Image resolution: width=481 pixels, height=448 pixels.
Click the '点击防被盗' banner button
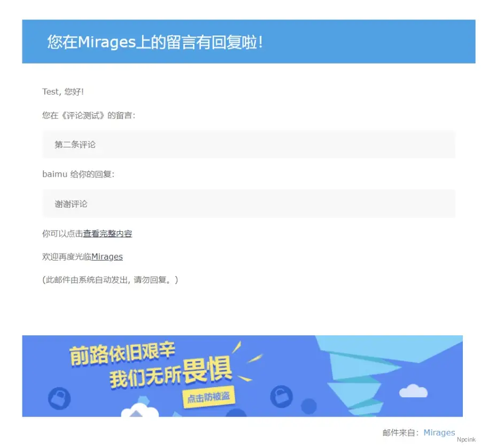210,398
